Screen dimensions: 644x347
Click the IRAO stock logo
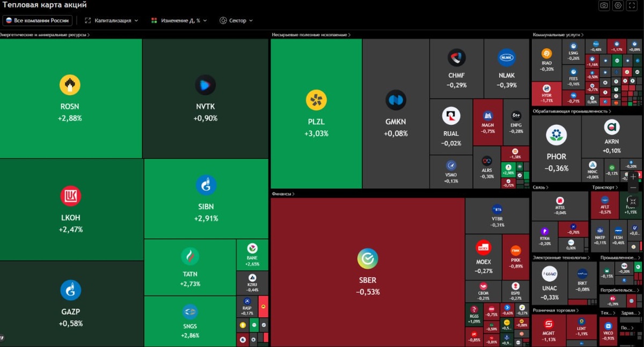coord(546,54)
